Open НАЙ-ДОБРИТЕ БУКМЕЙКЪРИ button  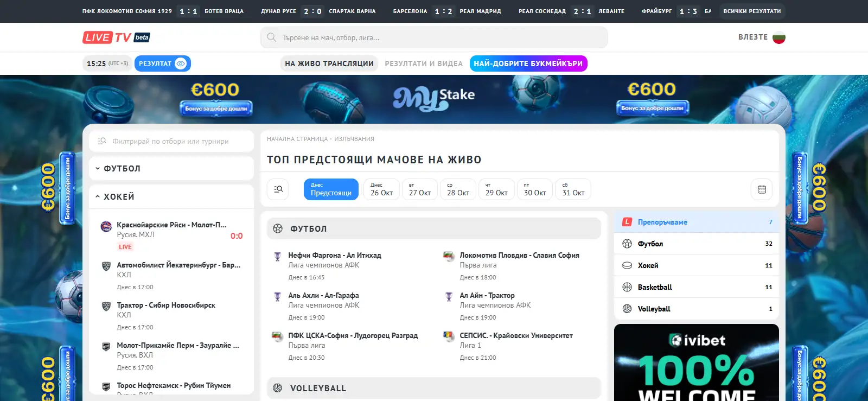point(528,63)
